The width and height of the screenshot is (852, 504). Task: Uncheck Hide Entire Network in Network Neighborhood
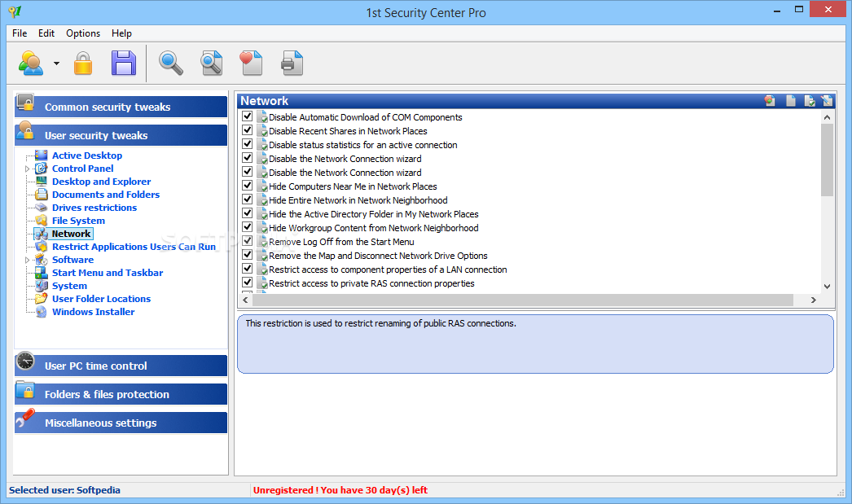click(248, 199)
